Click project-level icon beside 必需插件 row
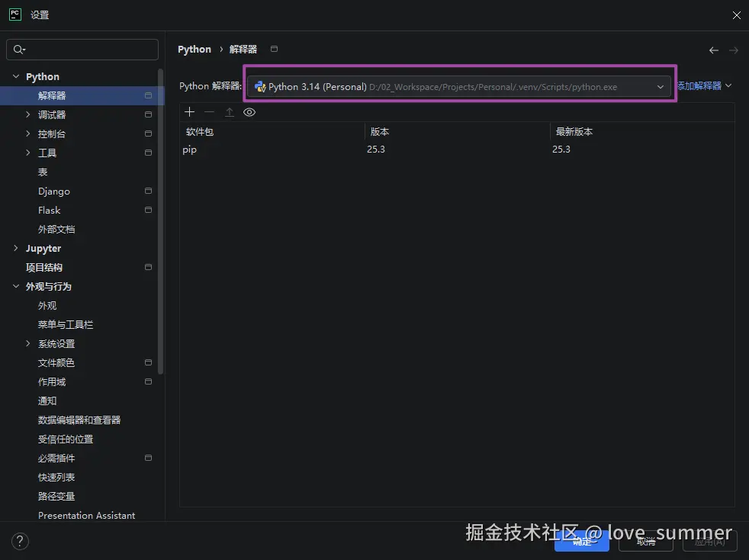The image size is (749, 560). [148, 458]
